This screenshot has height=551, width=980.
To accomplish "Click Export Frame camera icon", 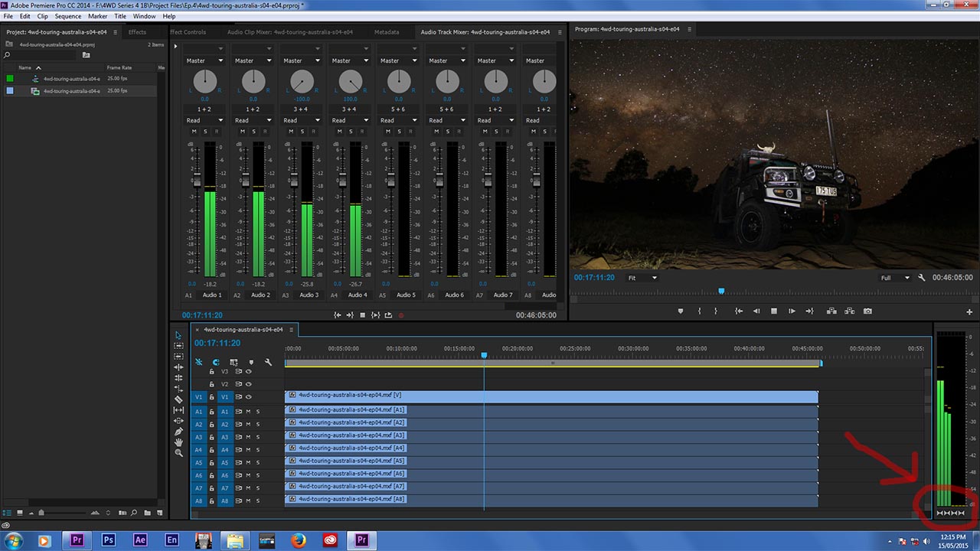I will [x=867, y=311].
